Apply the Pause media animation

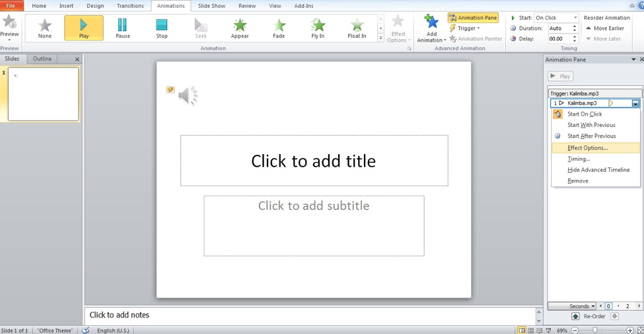click(x=122, y=28)
